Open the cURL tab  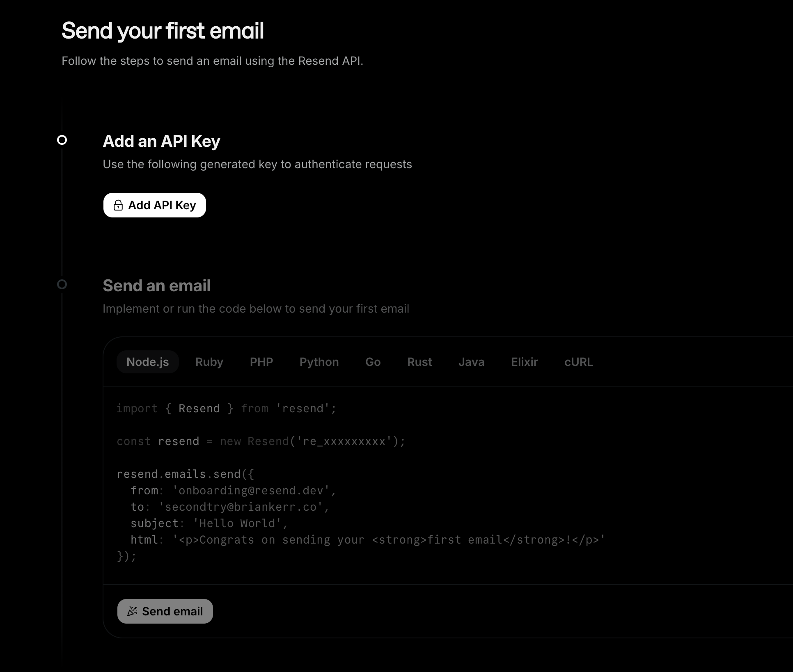click(x=579, y=362)
